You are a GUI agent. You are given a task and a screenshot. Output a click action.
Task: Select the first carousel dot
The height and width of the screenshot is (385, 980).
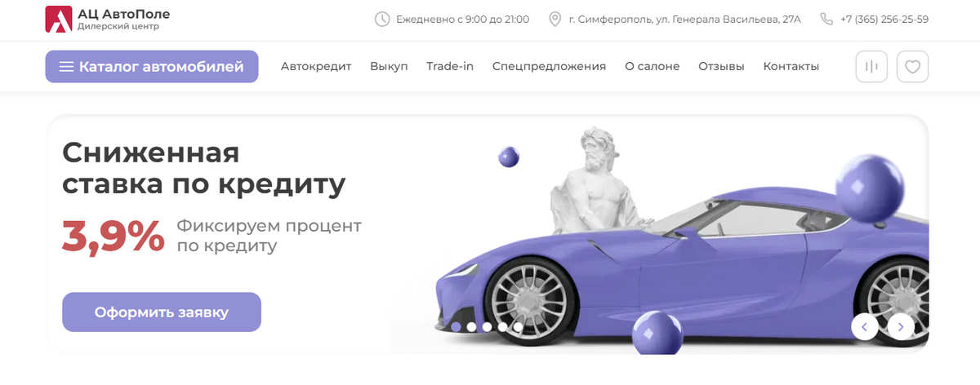(456, 327)
